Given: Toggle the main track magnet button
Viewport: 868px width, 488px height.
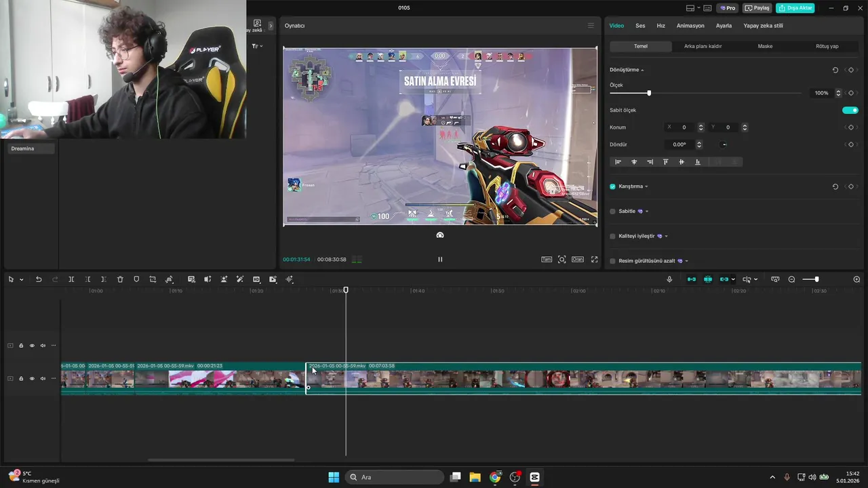Looking at the screenshot, I should 692,279.
